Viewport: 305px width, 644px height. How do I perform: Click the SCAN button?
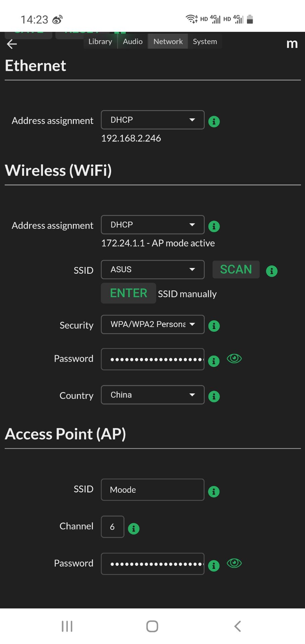pos(236,269)
